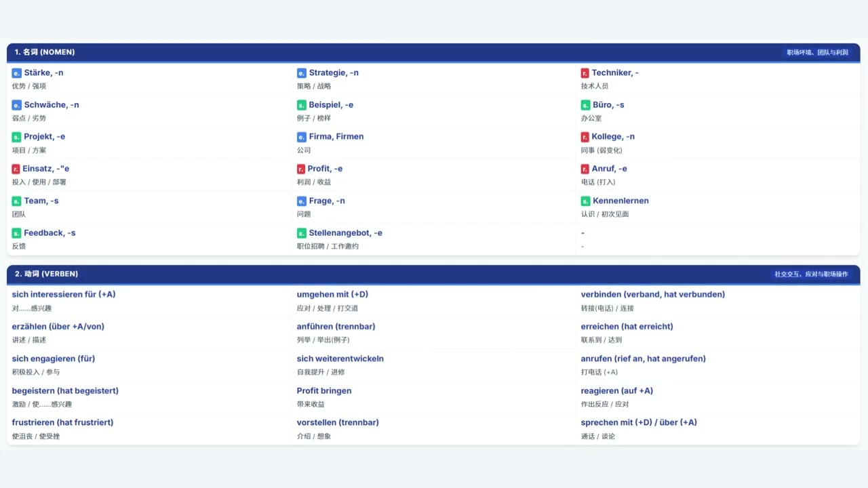The width and height of the screenshot is (868, 488).
Task: Click the green gender badge beside Feedback
Action: click(x=17, y=233)
